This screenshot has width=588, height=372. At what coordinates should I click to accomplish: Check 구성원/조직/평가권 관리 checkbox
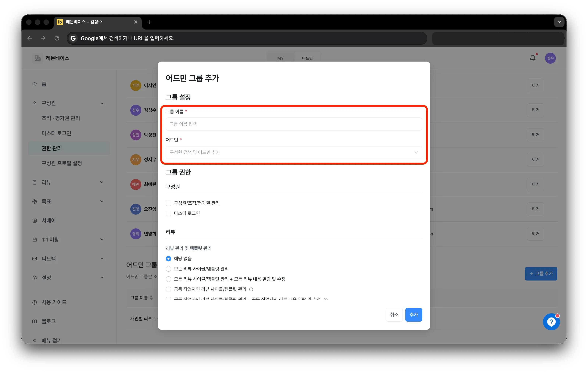pyautogui.click(x=168, y=203)
